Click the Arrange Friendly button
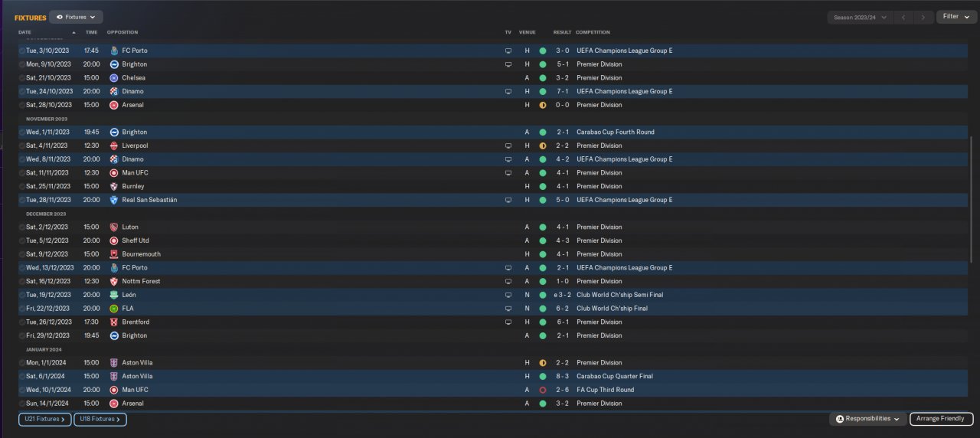Image resolution: width=980 pixels, height=438 pixels. click(x=941, y=419)
